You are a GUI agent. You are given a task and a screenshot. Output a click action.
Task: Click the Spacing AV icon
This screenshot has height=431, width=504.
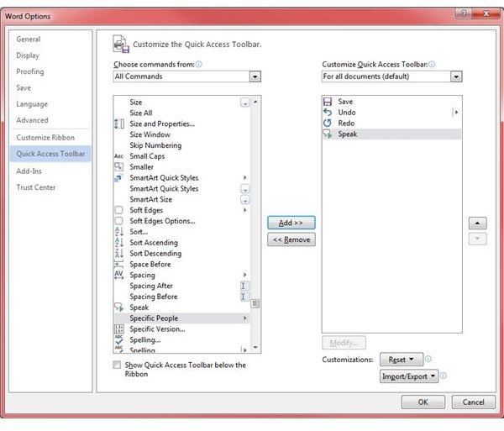[118, 275]
